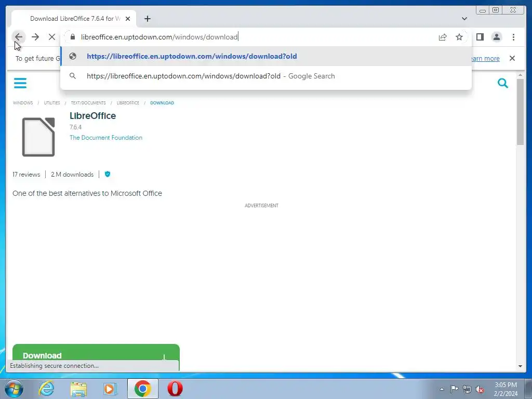The width and height of the screenshot is (532, 399).
Task: Select the download?old URL suggestion
Action: [x=266, y=56]
